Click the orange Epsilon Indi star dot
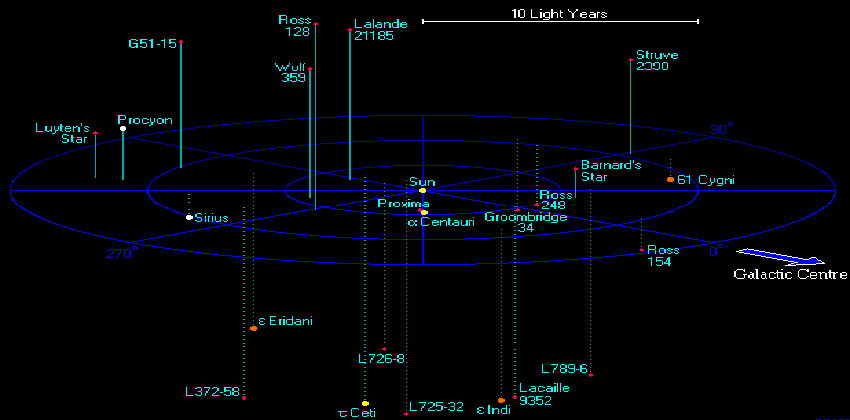The image size is (850, 420). 501,400
